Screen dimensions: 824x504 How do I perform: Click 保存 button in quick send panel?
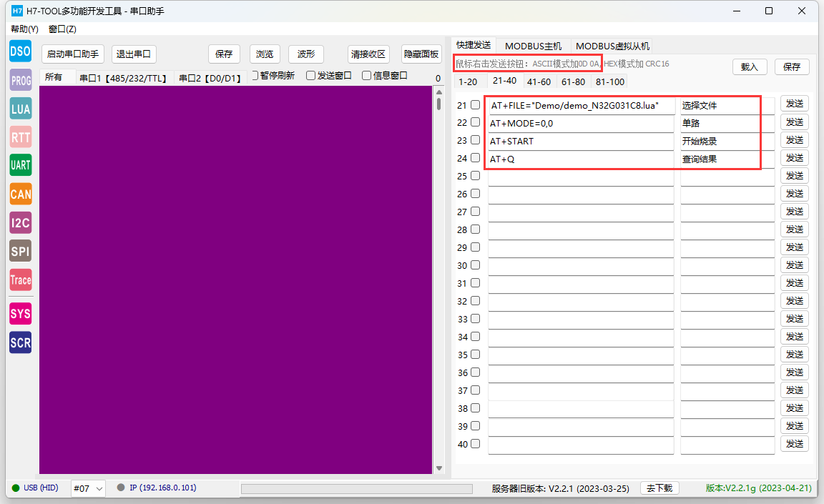(792, 66)
